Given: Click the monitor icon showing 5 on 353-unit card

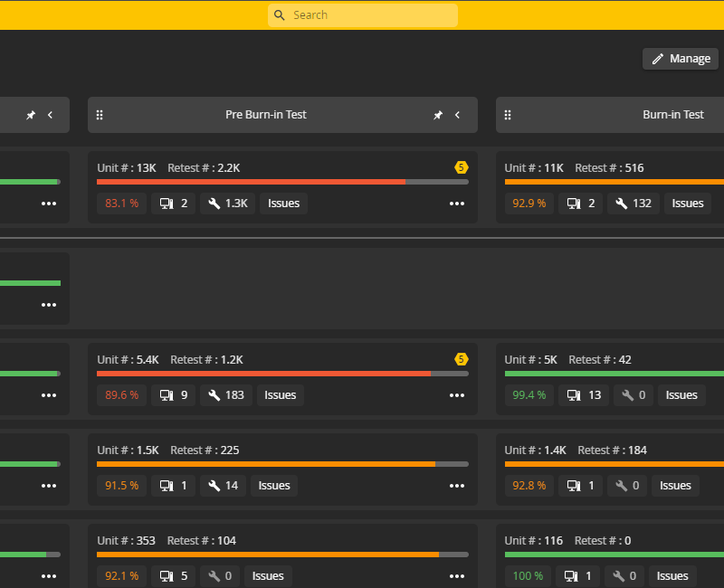Looking at the screenshot, I should (167, 576).
